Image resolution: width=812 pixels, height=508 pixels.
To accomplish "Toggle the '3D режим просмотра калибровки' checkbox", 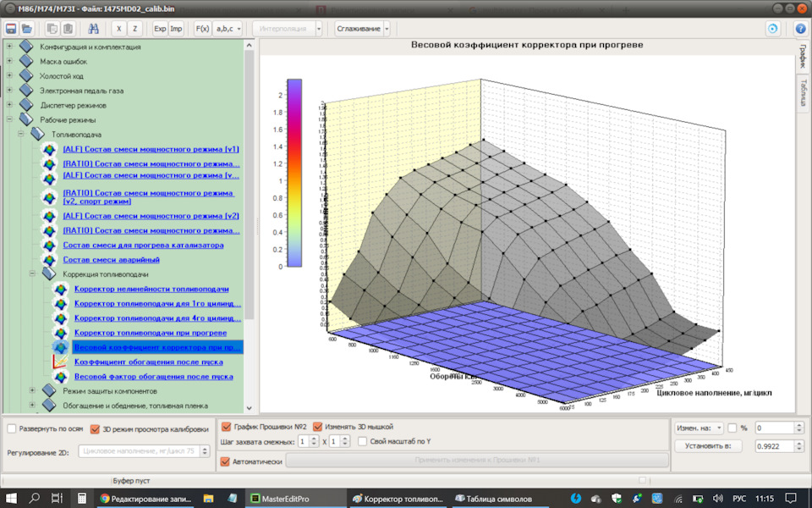I will [95, 428].
